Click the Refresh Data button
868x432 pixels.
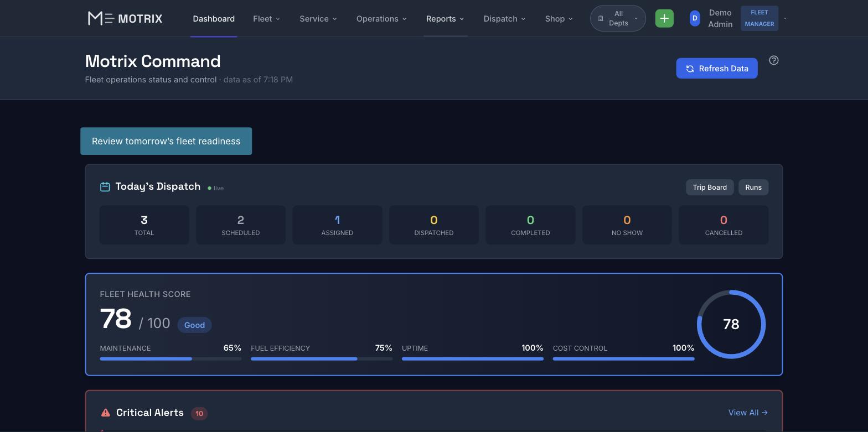click(717, 69)
